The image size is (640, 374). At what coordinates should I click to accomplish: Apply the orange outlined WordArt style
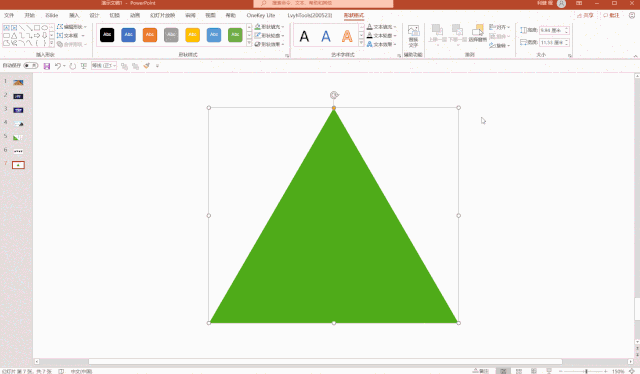(x=347, y=36)
